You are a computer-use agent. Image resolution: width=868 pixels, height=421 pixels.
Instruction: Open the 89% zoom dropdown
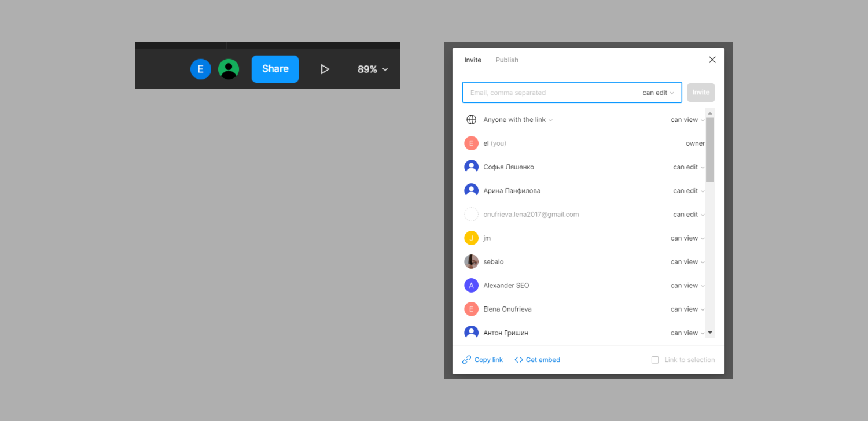[373, 69]
